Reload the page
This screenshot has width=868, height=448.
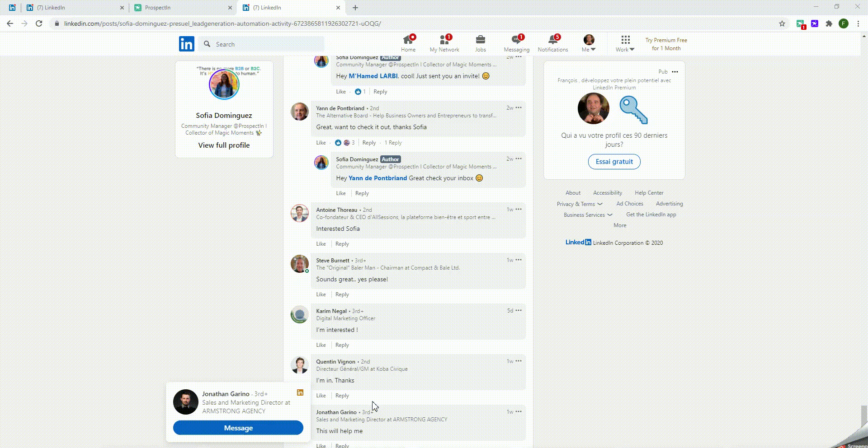tap(39, 23)
